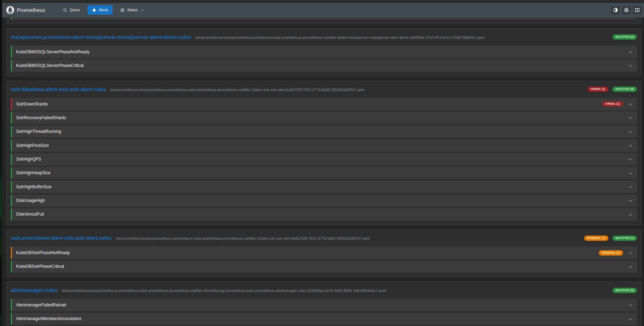Expand SolrDownShards chevron
This screenshot has width=644, height=326.
click(630, 104)
